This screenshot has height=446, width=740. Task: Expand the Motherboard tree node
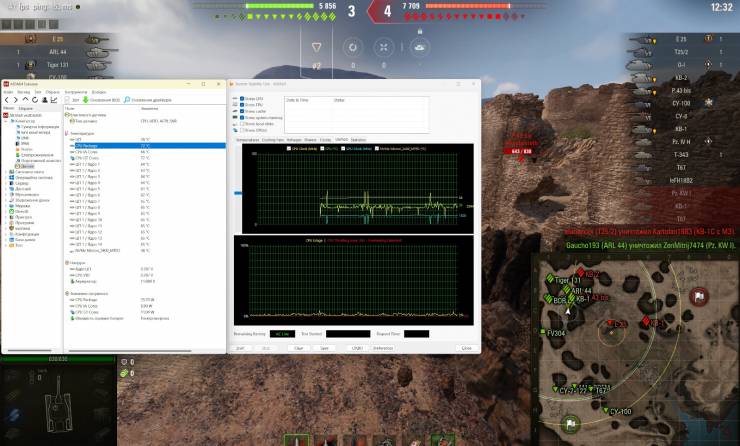pyautogui.click(x=4, y=172)
